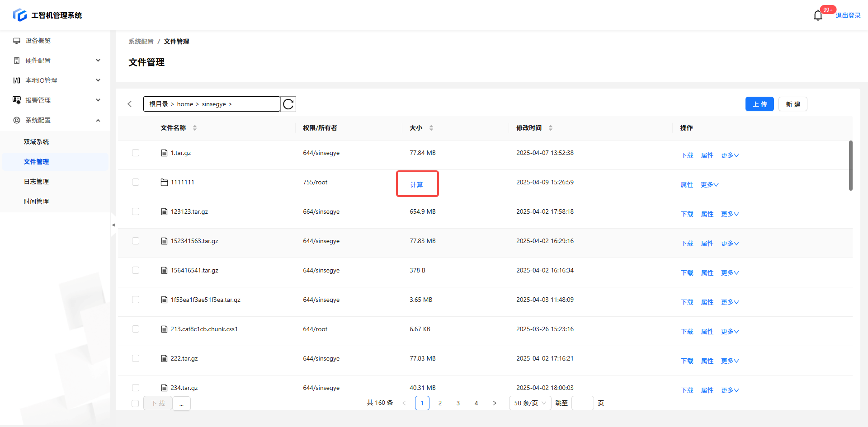868x427 pixels.
Task: Go to 设备概览 in the sidebar
Action: tap(38, 41)
